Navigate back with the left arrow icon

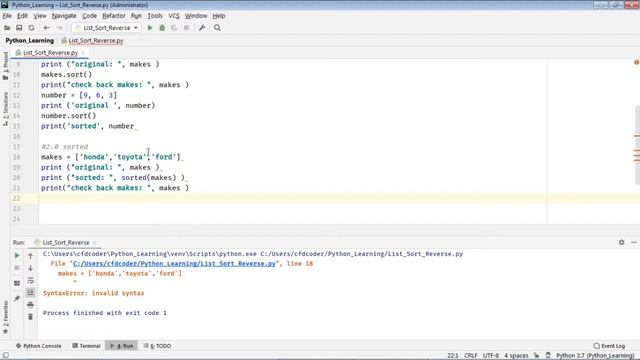[x=47, y=28]
